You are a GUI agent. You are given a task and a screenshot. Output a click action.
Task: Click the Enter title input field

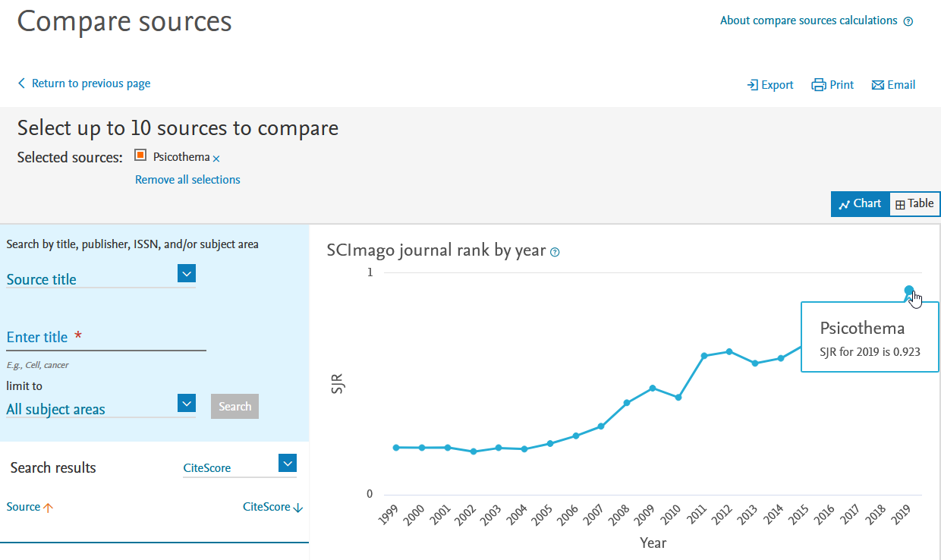(x=106, y=338)
